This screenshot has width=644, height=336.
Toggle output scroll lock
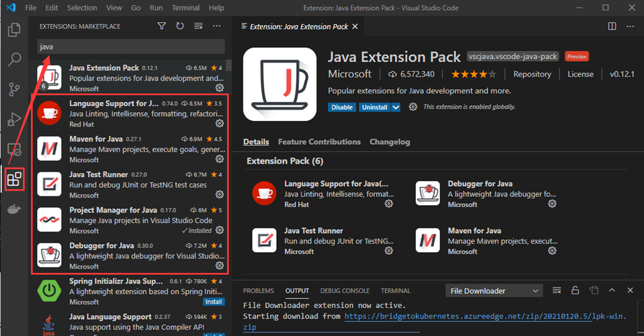tap(575, 291)
